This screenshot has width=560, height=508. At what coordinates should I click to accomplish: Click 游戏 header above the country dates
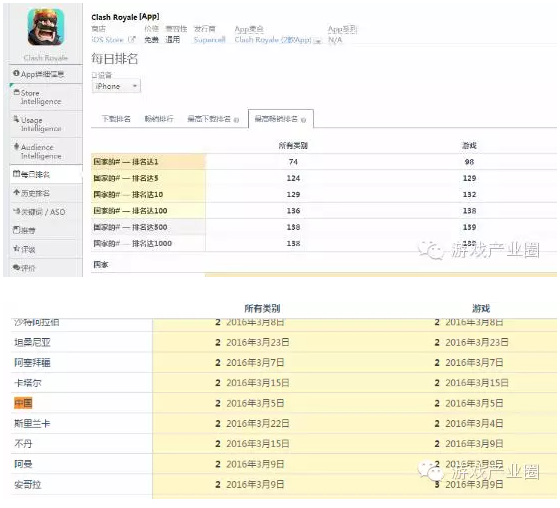pyautogui.click(x=481, y=308)
